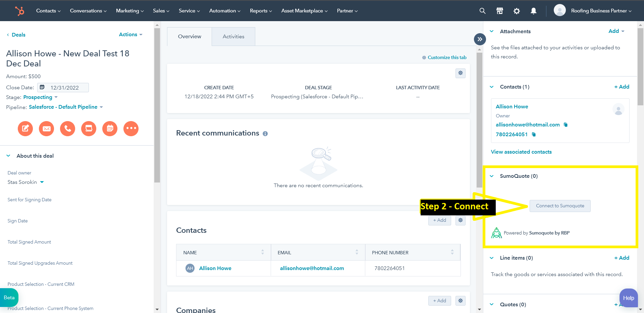Collapse the SumoQuote (0) section
Image resolution: width=644 pixels, height=313 pixels.
click(492, 176)
